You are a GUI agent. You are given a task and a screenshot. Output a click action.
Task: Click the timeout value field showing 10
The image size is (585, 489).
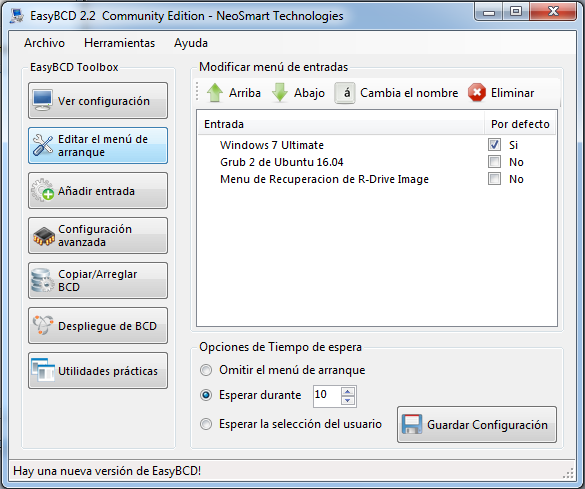327,395
